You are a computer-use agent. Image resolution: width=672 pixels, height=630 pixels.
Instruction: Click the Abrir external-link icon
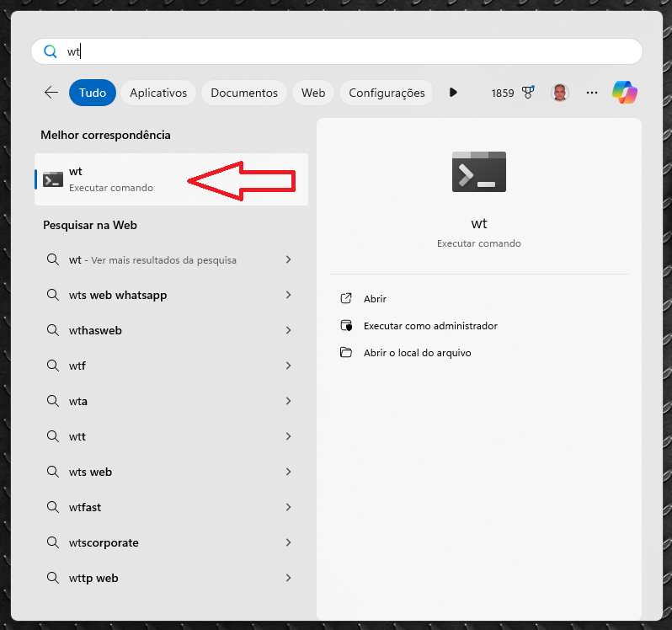point(346,298)
